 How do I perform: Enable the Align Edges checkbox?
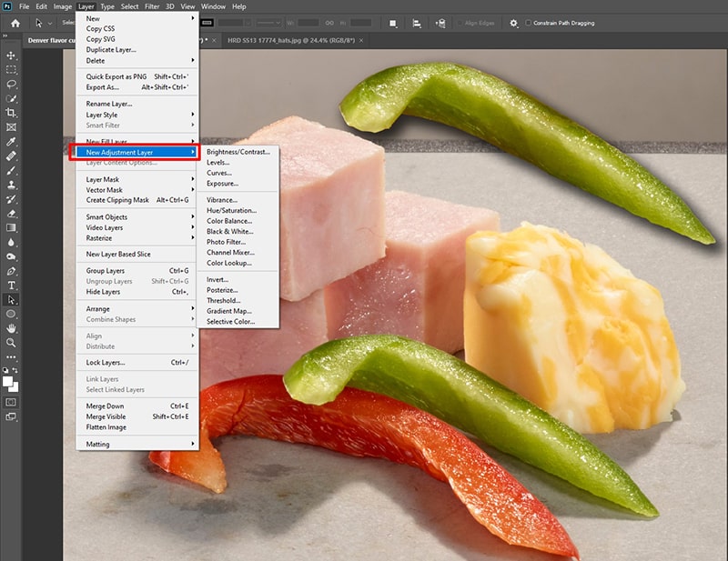pos(459,23)
